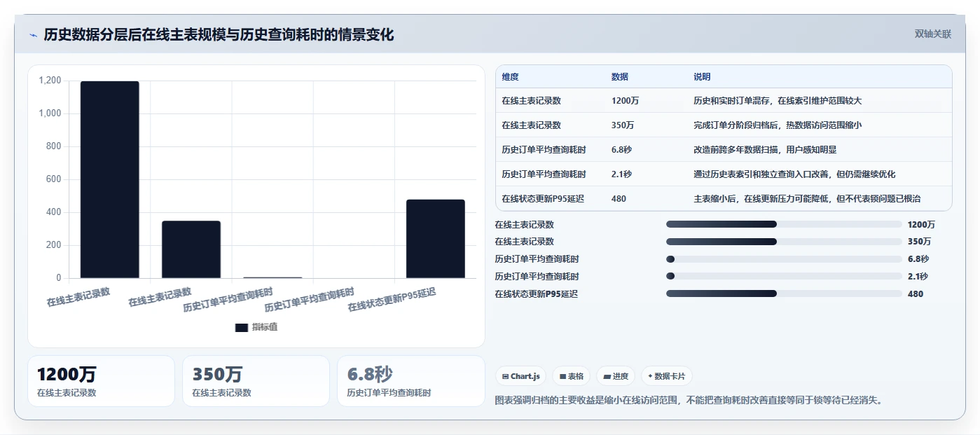Click the progress bar labeled 350万
Screen dimensions: 980x435
tap(784, 242)
